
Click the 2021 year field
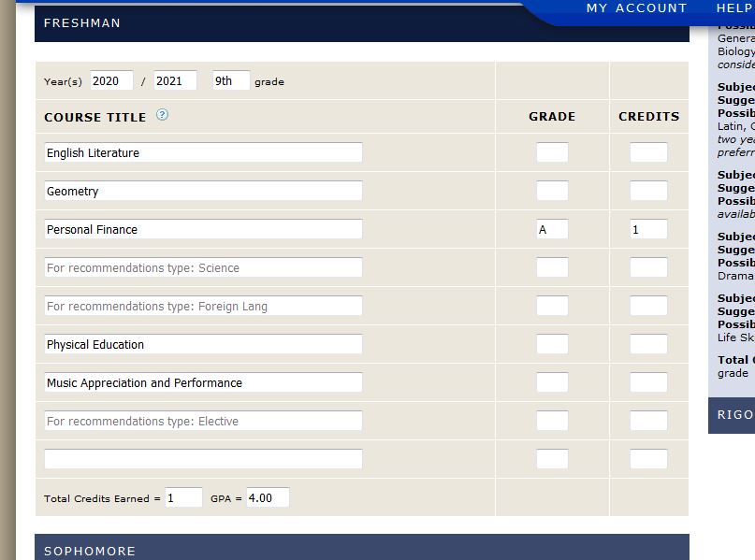pos(174,80)
